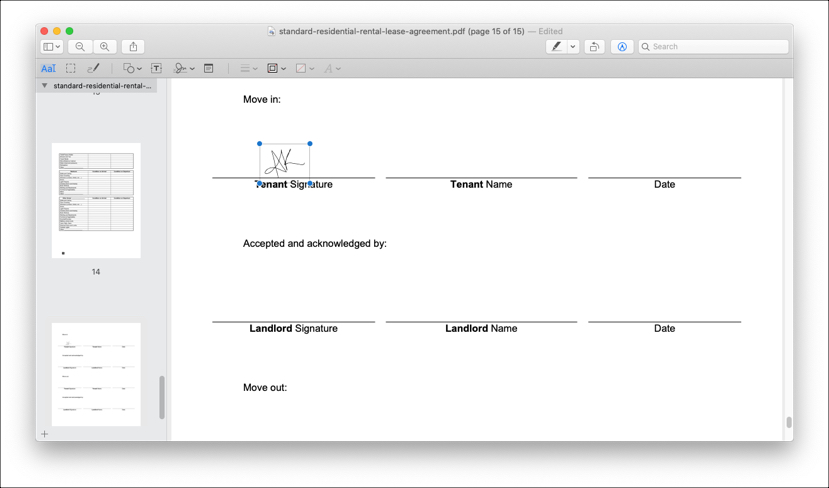Image resolution: width=829 pixels, height=488 pixels.
Task: Open the Text Style menu
Action: (x=332, y=68)
